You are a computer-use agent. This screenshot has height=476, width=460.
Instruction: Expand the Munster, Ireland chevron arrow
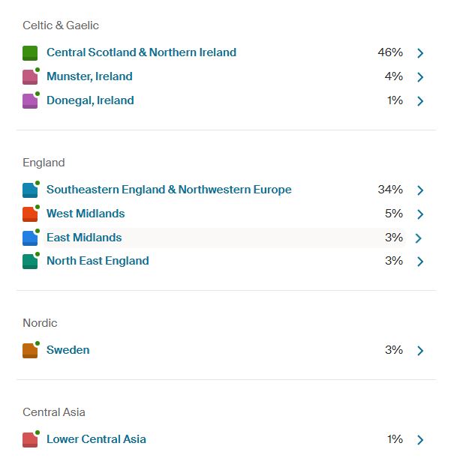pyautogui.click(x=420, y=77)
